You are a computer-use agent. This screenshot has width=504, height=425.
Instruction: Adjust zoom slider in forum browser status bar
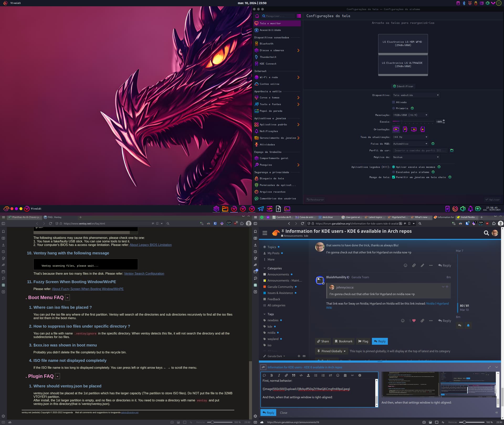[x=472, y=422]
